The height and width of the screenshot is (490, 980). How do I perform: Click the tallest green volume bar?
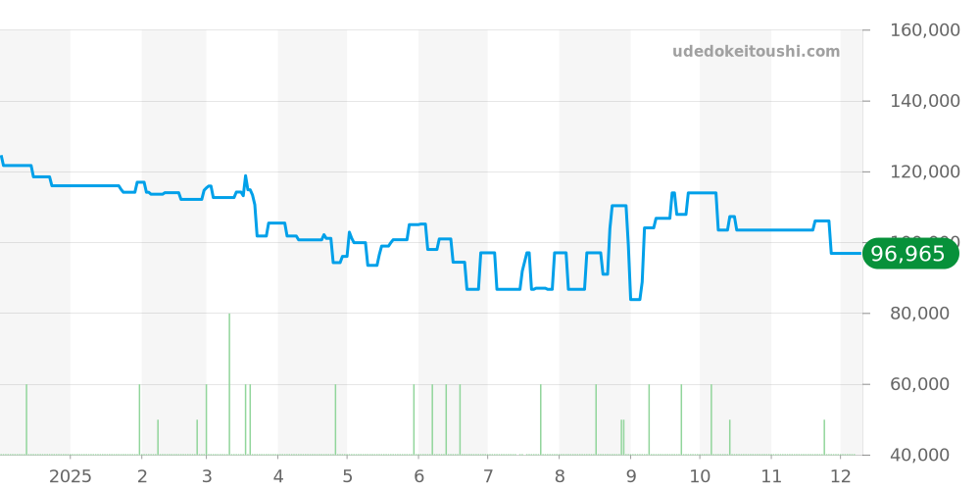click(x=229, y=384)
